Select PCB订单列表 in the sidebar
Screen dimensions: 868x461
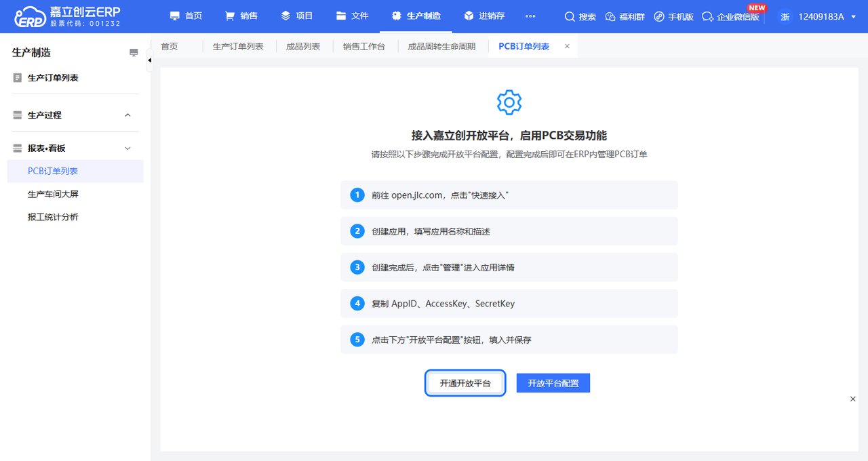pos(75,171)
